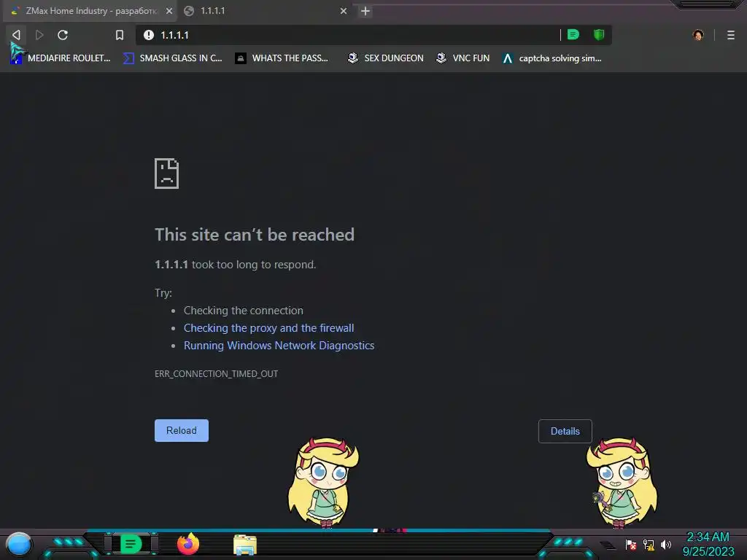This screenshot has height=560, width=747.
Task: Open a new tab with plus button
Action: (365, 11)
